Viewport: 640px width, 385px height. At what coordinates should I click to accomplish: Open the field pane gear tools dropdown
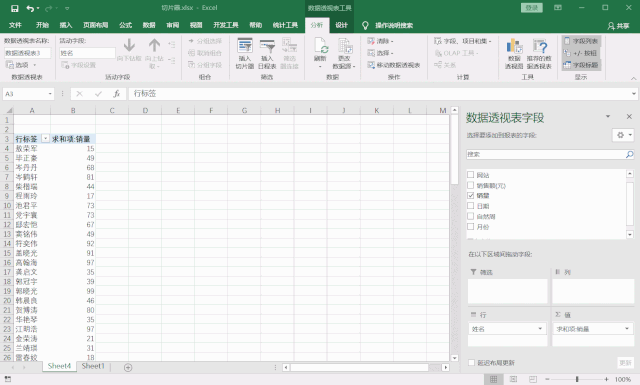pos(623,135)
